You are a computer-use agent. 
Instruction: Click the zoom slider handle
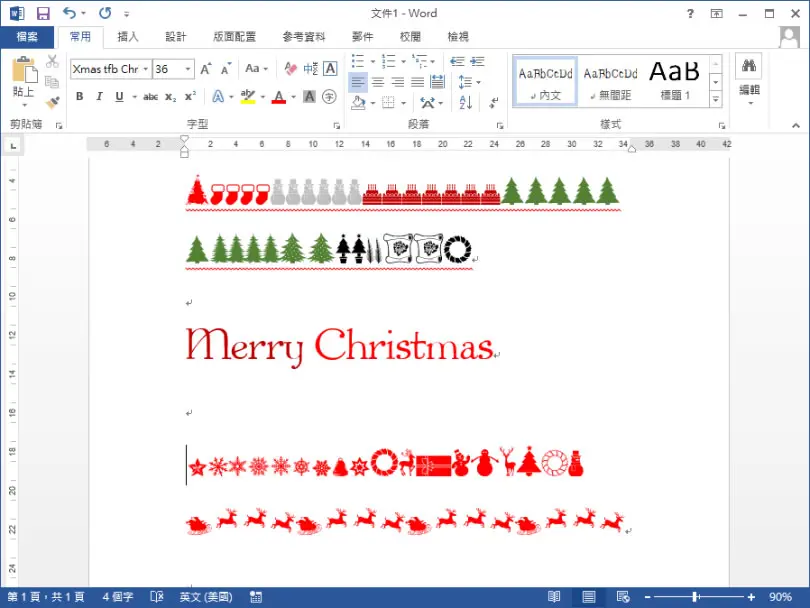click(695, 597)
